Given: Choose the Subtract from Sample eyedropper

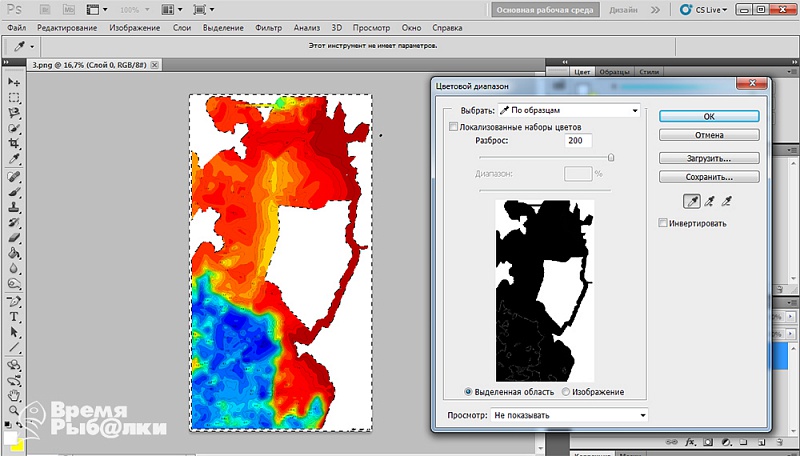Looking at the screenshot, I should (x=727, y=201).
